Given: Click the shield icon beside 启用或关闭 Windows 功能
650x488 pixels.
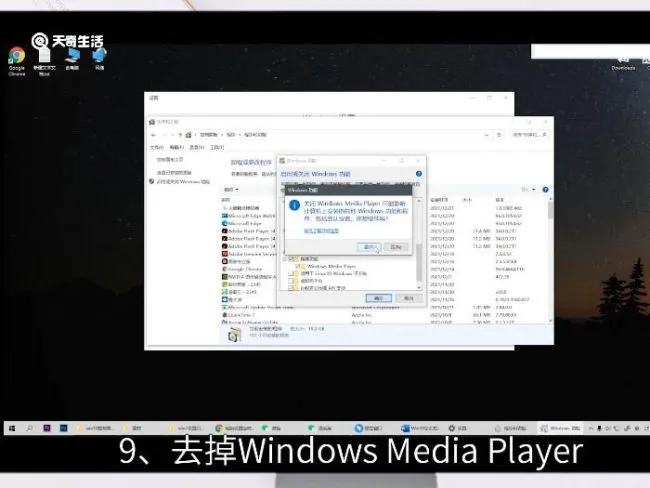Looking at the screenshot, I should tap(152, 182).
